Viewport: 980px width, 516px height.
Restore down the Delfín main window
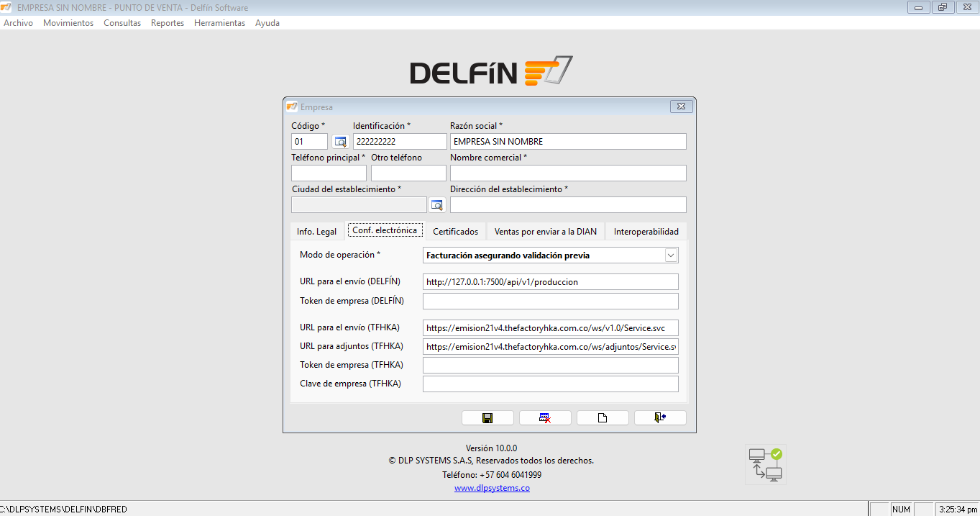coord(943,7)
